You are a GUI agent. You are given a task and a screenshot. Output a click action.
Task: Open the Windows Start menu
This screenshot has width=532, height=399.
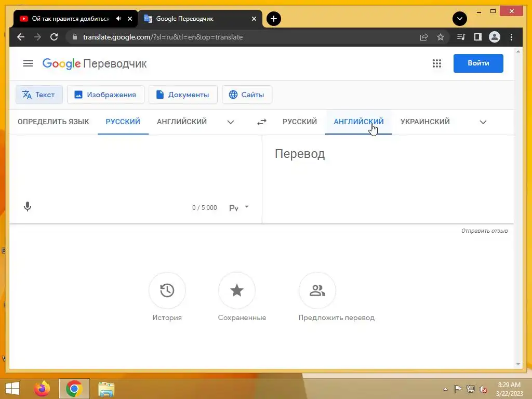coord(12,389)
